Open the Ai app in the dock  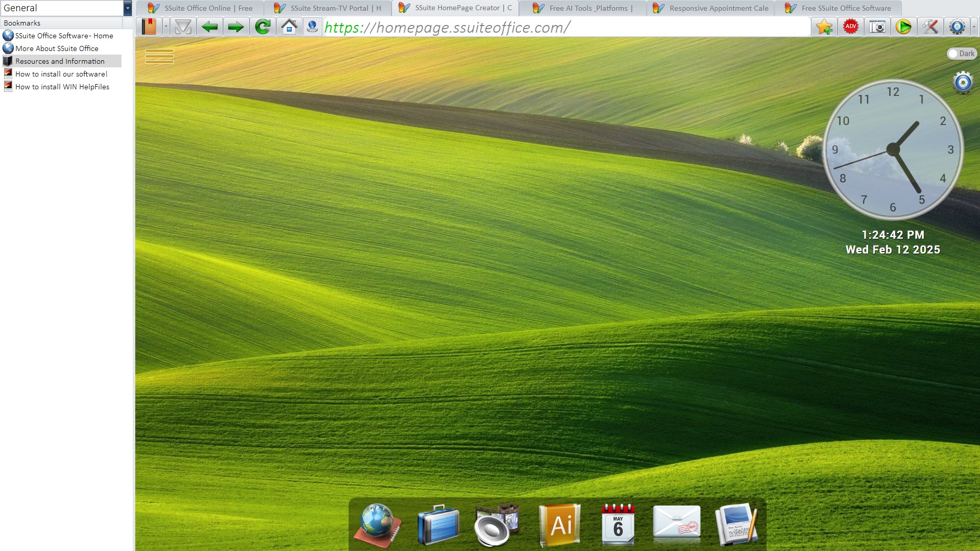coord(560,525)
